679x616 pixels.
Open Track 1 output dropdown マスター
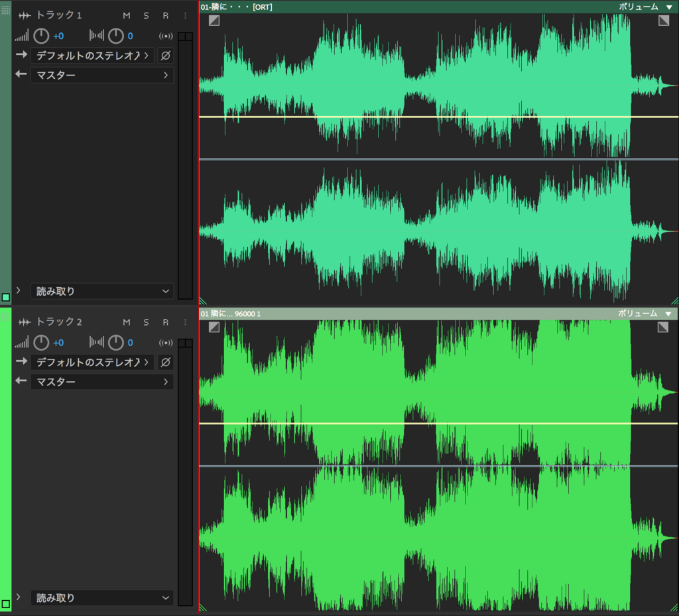(101, 75)
